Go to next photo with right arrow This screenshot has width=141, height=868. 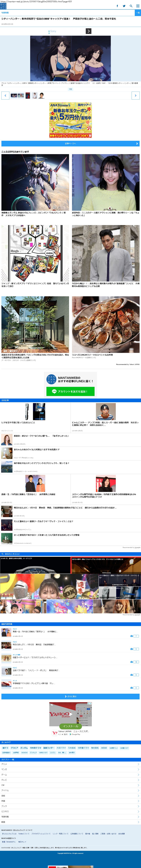(x=135, y=95)
